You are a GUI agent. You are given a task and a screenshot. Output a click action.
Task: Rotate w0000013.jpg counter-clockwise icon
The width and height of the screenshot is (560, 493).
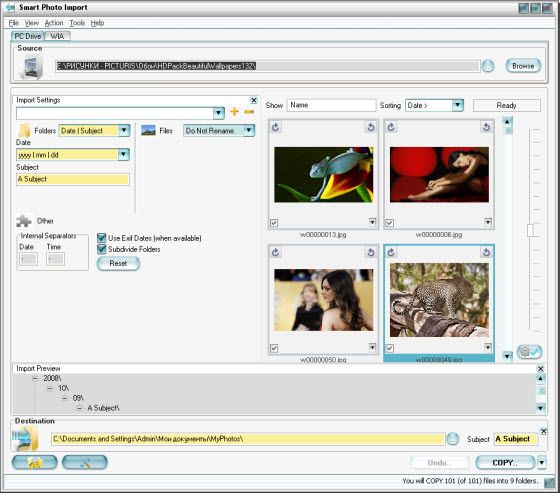click(x=371, y=127)
